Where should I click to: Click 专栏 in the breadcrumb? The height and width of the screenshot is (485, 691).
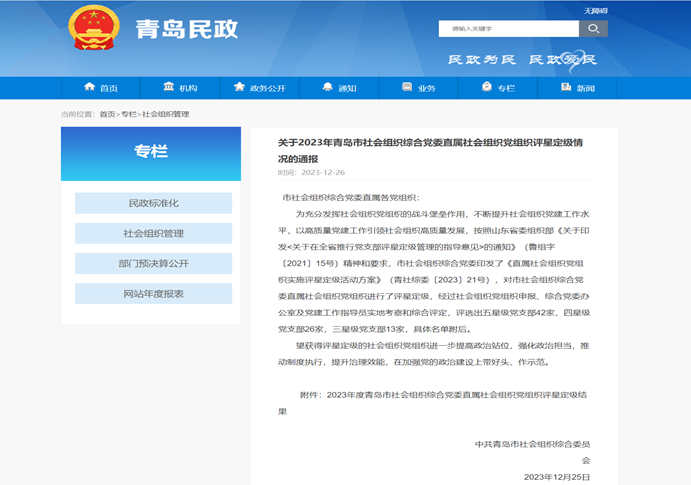tap(129, 114)
